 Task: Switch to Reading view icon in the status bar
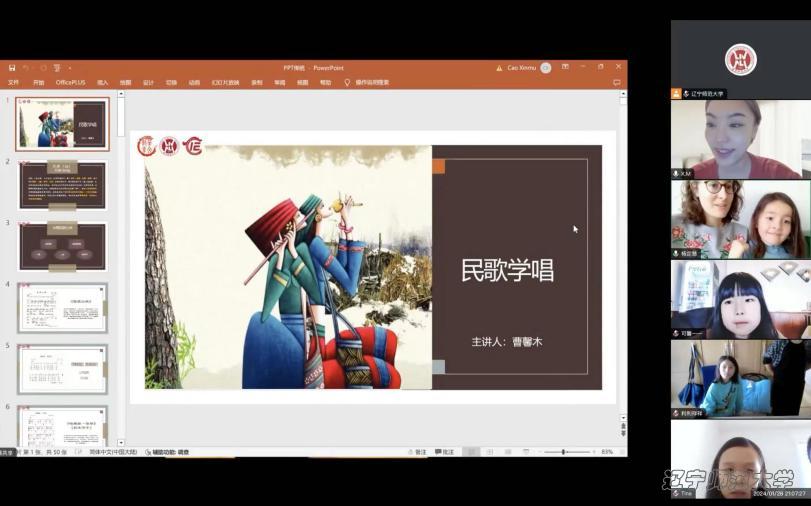point(508,452)
